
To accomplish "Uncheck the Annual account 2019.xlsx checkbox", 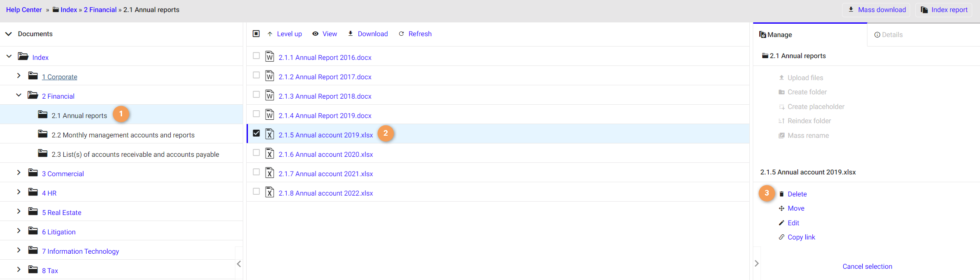I will coord(256,134).
